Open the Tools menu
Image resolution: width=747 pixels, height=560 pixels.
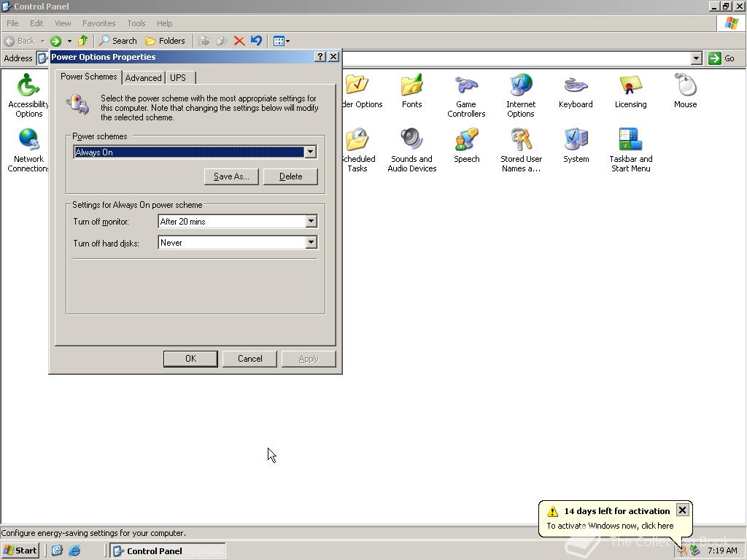136,23
